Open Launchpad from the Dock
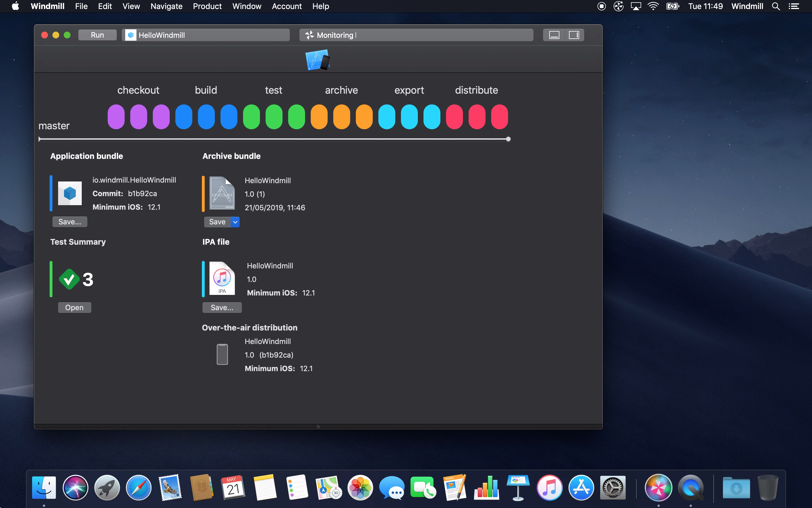This screenshot has width=812, height=508. (107, 487)
